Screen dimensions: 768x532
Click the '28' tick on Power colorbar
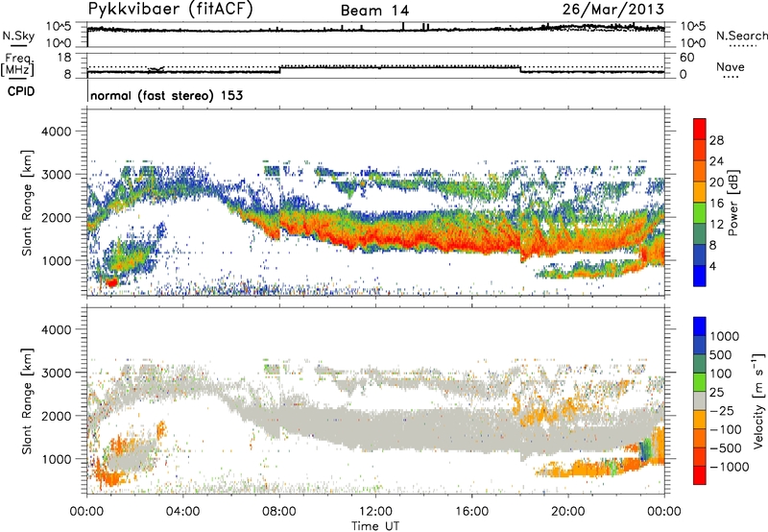point(716,140)
